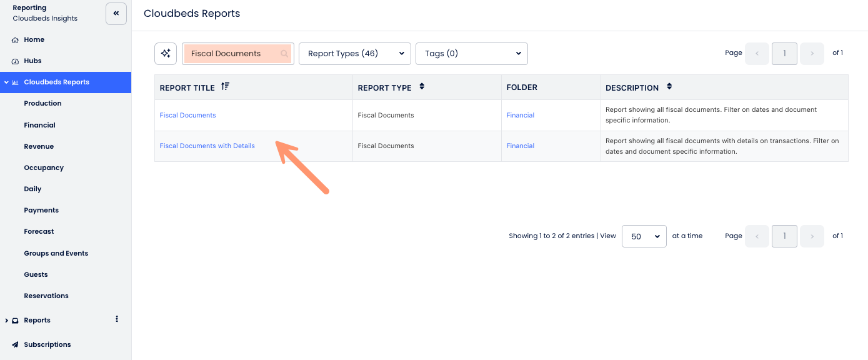Collapse the Cloudbeds Reports section
Image resolution: width=868 pixels, height=360 pixels.
click(6, 82)
